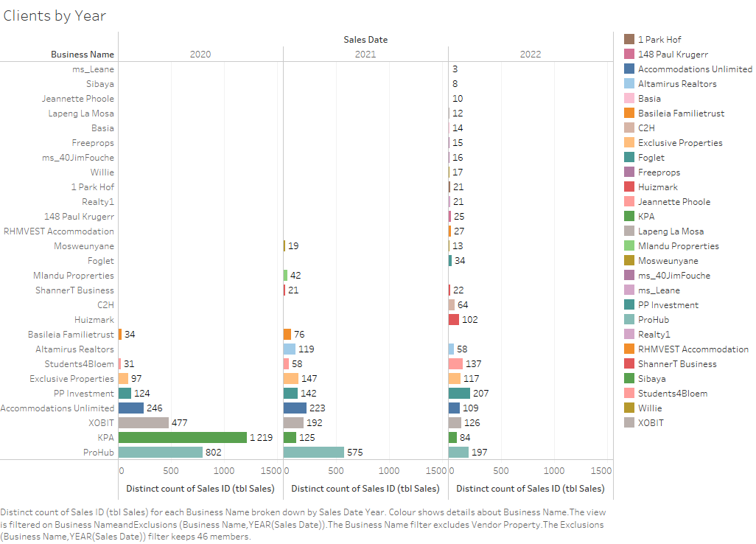Click the 2021 year column header
This screenshot has height=544, width=756.
[x=365, y=55]
